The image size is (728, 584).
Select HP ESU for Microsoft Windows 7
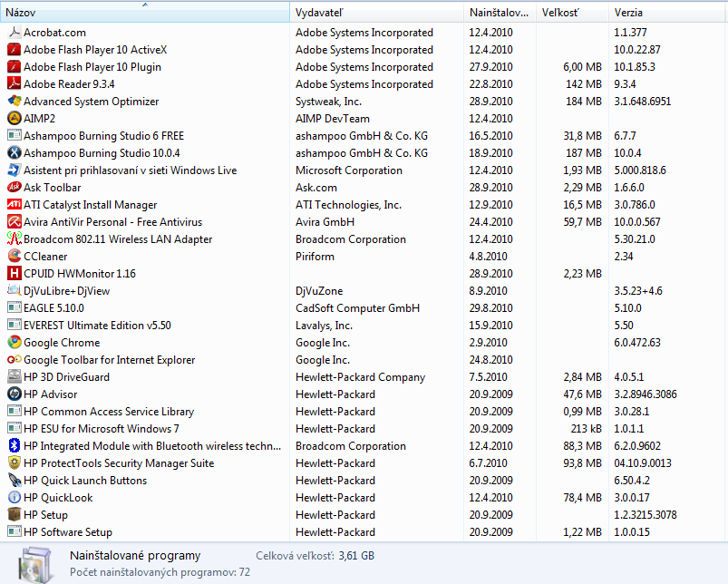point(102,429)
